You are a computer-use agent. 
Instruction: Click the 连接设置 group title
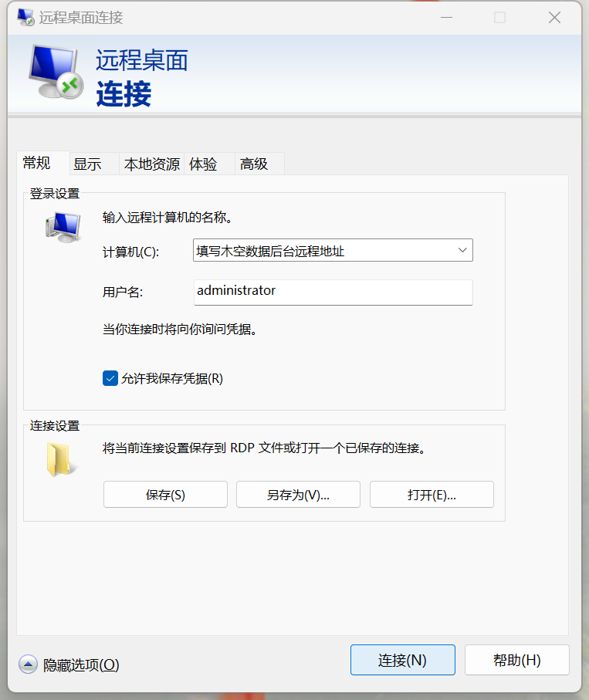55,426
